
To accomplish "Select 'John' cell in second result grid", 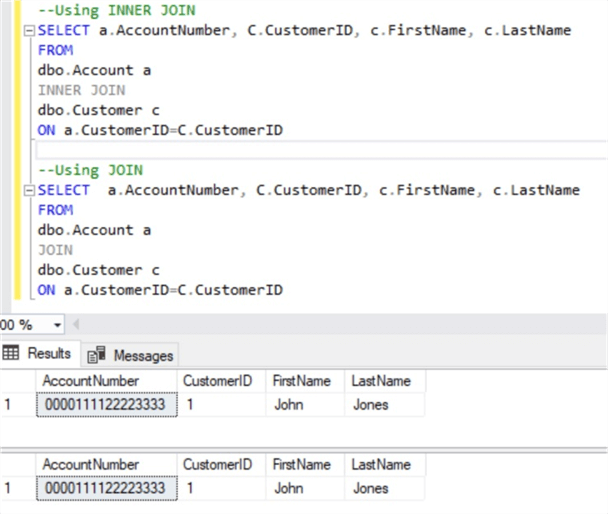I will click(x=305, y=488).
